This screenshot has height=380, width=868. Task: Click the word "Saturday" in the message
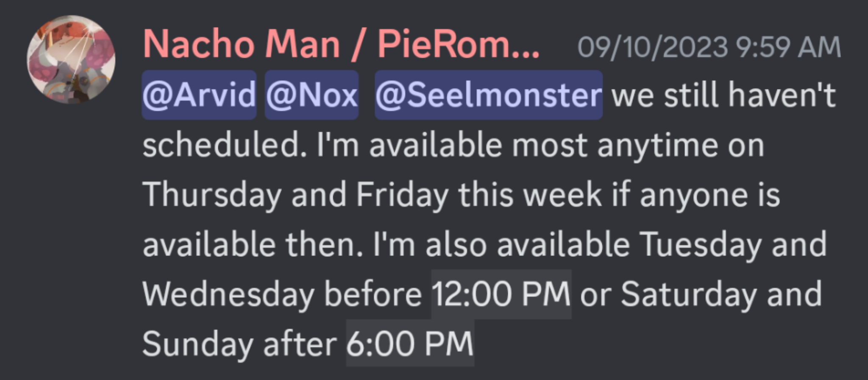click(x=689, y=294)
